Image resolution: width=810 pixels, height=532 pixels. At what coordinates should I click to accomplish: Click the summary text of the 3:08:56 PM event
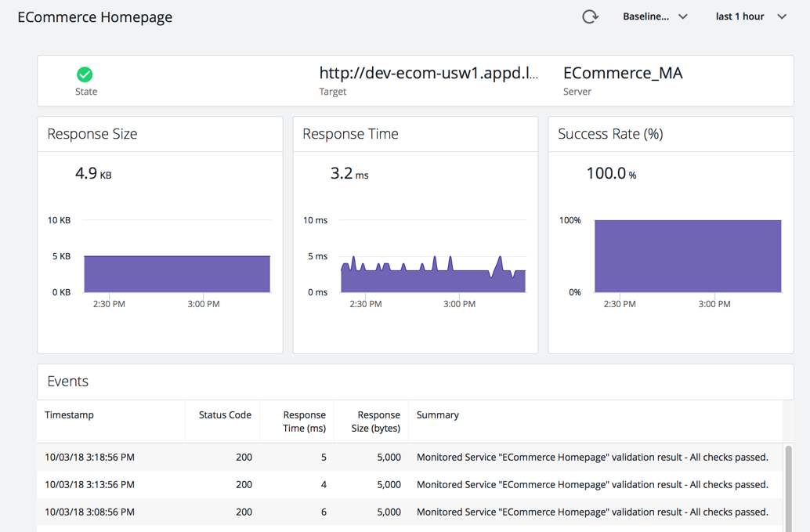coord(592,512)
